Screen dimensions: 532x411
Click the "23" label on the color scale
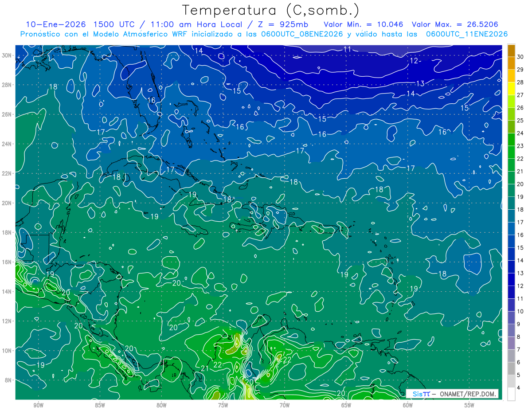coord(520,146)
